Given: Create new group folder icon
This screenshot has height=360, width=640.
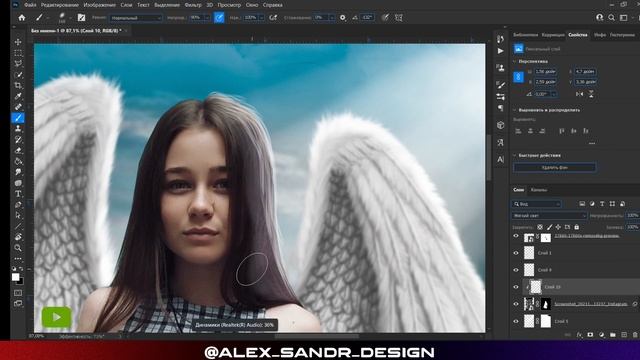Looking at the screenshot, I should click(613, 335).
